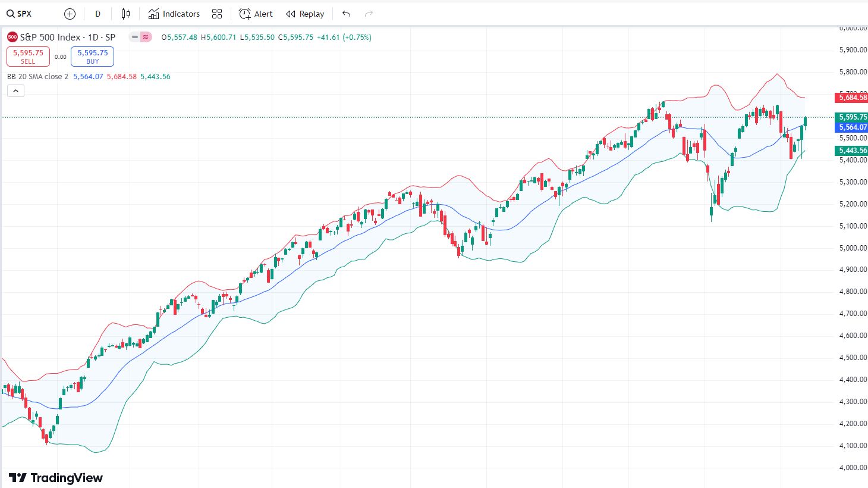Click the redo arrow
The height and width of the screenshot is (488, 868).
pos(369,14)
